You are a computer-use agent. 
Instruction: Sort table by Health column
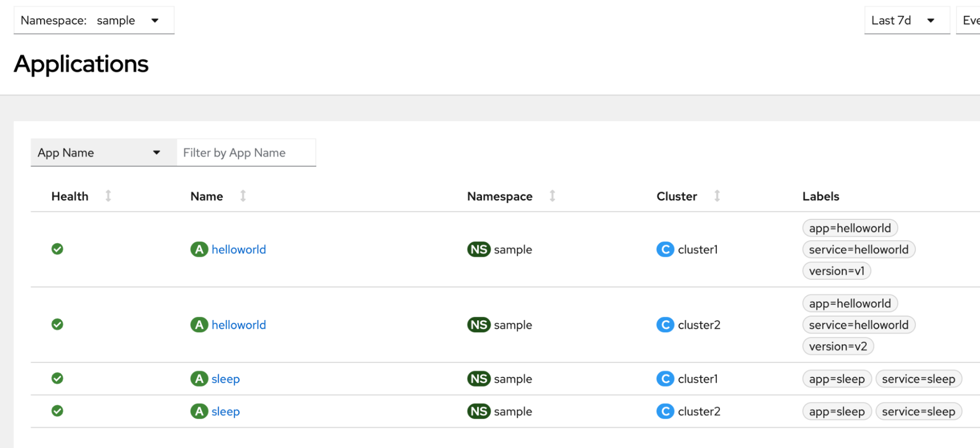[108, 196]
